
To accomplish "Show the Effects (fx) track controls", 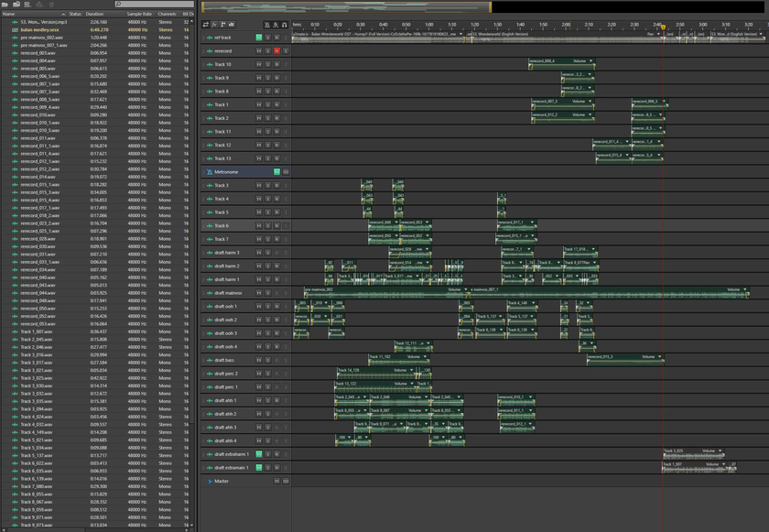I will (214, 24).
